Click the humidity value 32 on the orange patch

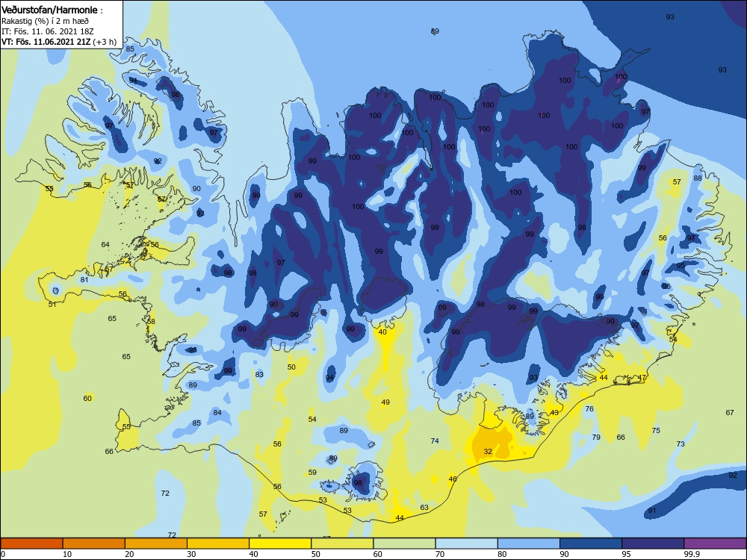(x=488, y=452)
